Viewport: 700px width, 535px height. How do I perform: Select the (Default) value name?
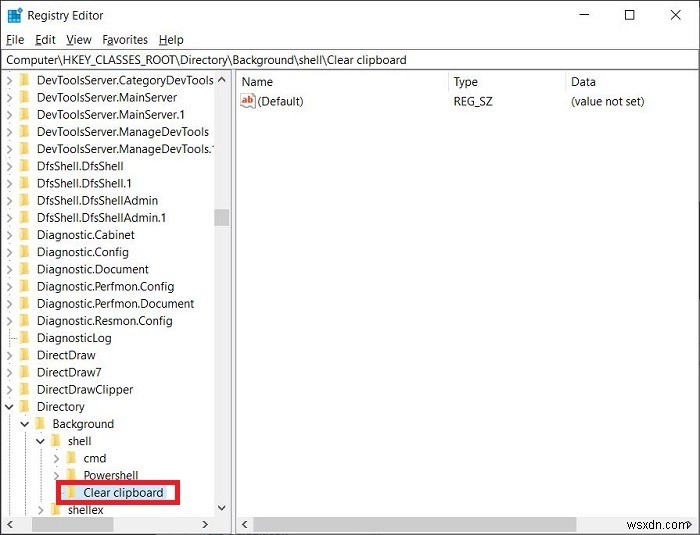pos(280,101)
